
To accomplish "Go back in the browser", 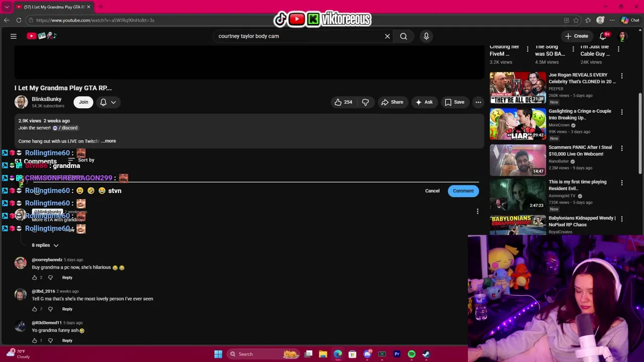I will [7, 20].
